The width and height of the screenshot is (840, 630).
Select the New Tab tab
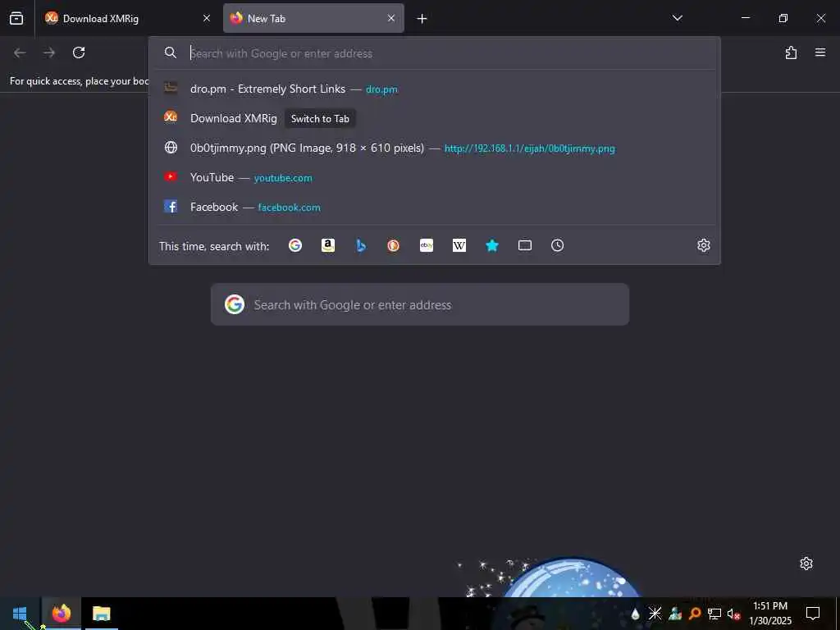point(313,19)
